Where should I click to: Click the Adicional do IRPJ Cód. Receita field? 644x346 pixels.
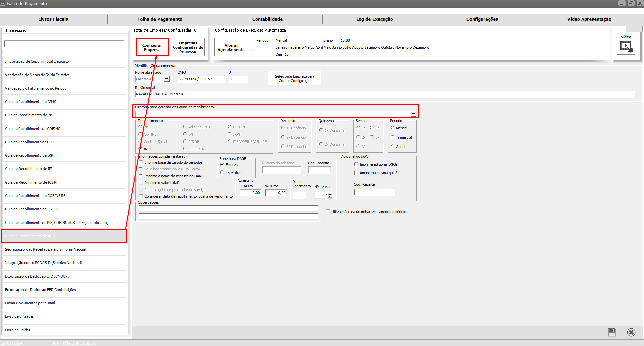point(374,192)
